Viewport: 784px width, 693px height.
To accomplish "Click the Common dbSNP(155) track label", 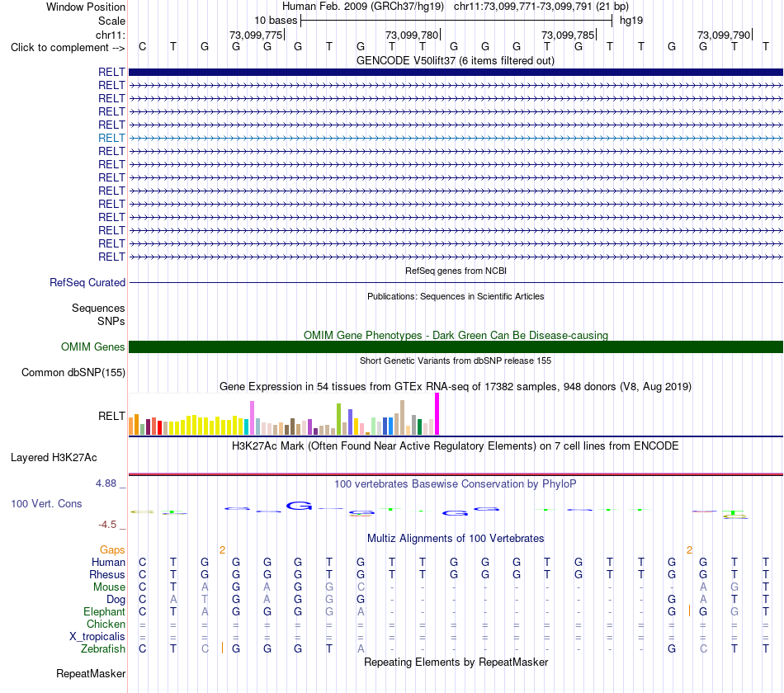I will tap(73, 373).
